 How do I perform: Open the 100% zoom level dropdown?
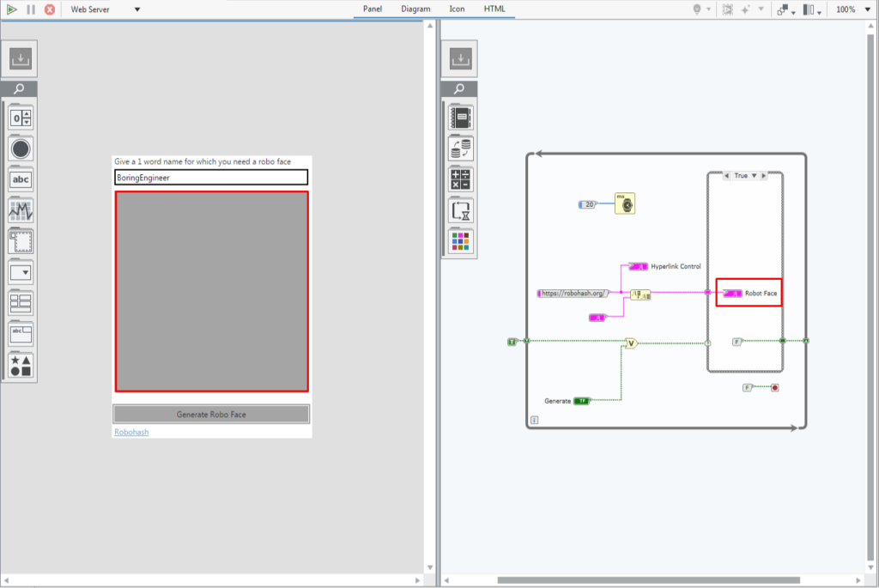point(867,9)
